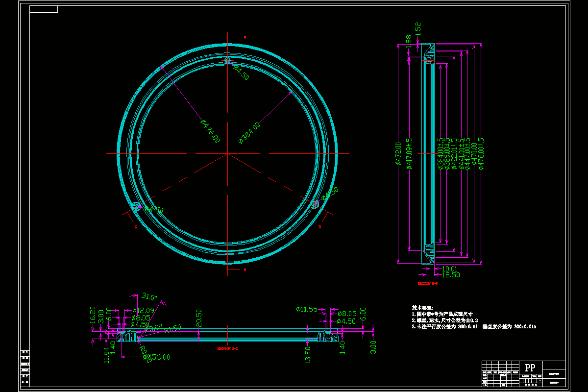Viewport: 588px width, 392px height.
Task: Select the ø456.00 dimension under bottom section
Action: [x=157, y=357]
